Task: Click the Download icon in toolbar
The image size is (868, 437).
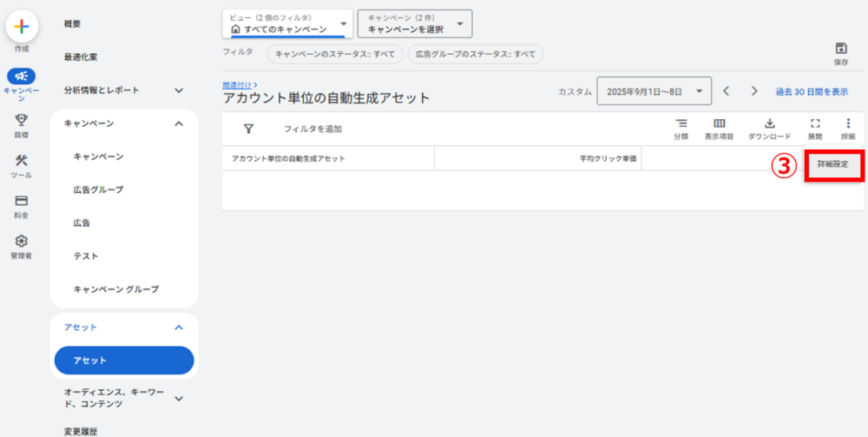Action: (x=769, y=124)
